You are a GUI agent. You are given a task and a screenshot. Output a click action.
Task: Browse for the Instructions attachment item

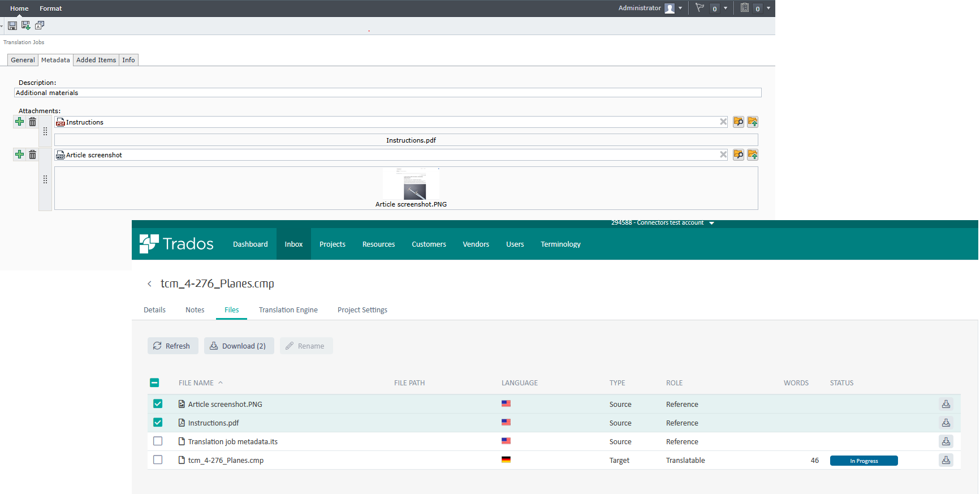[x=738, y=122]
